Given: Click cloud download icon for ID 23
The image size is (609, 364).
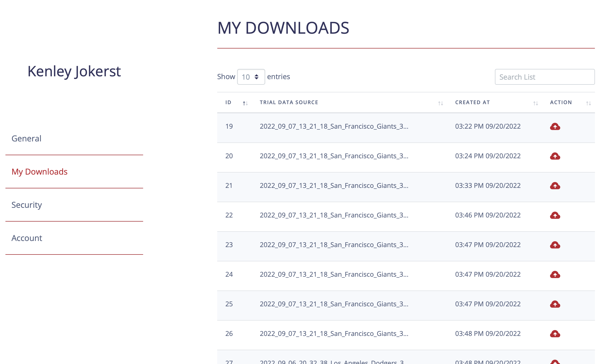Looking at the screenshot, I should [555, 245].
